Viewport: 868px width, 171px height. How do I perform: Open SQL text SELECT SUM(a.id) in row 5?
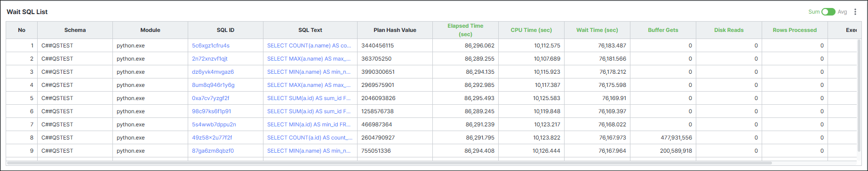[x=309, y=98]
